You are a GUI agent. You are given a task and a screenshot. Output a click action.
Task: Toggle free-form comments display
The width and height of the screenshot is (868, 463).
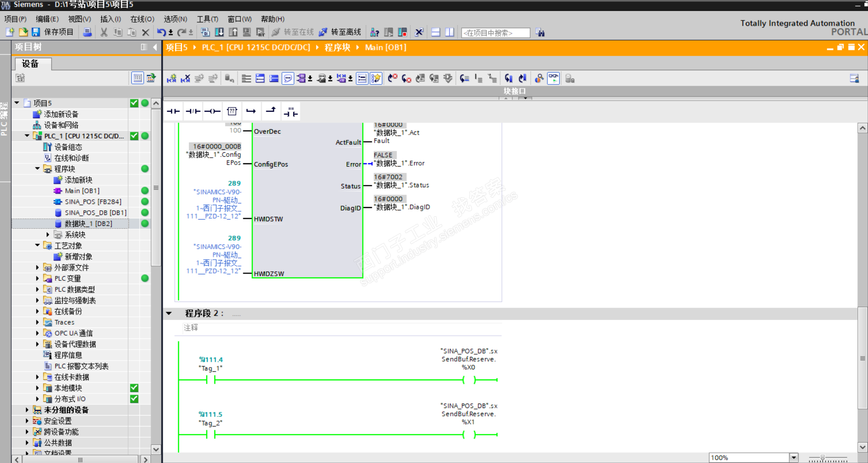pos(288,78)
